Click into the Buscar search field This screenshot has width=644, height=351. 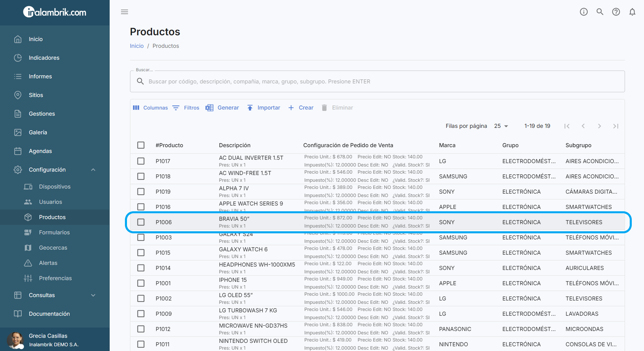(x=377, y=81)
